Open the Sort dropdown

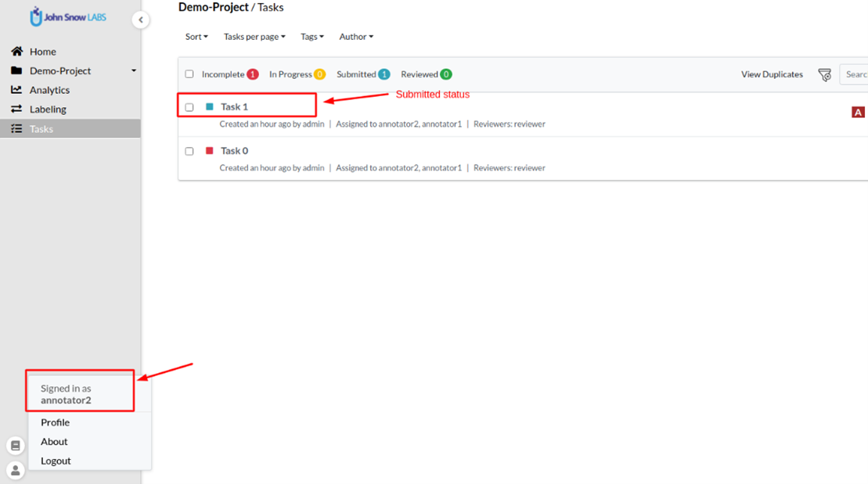click(x=196, y=37)
